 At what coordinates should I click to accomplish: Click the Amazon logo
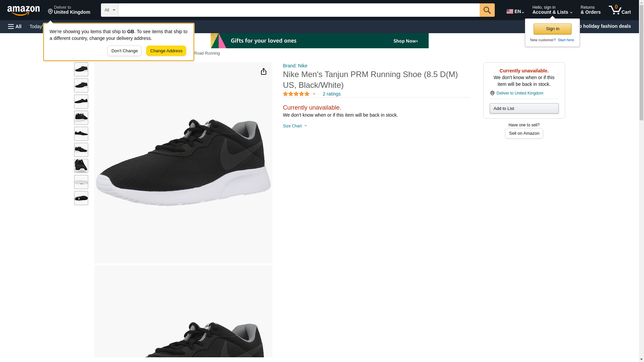(x=23, y=10)
